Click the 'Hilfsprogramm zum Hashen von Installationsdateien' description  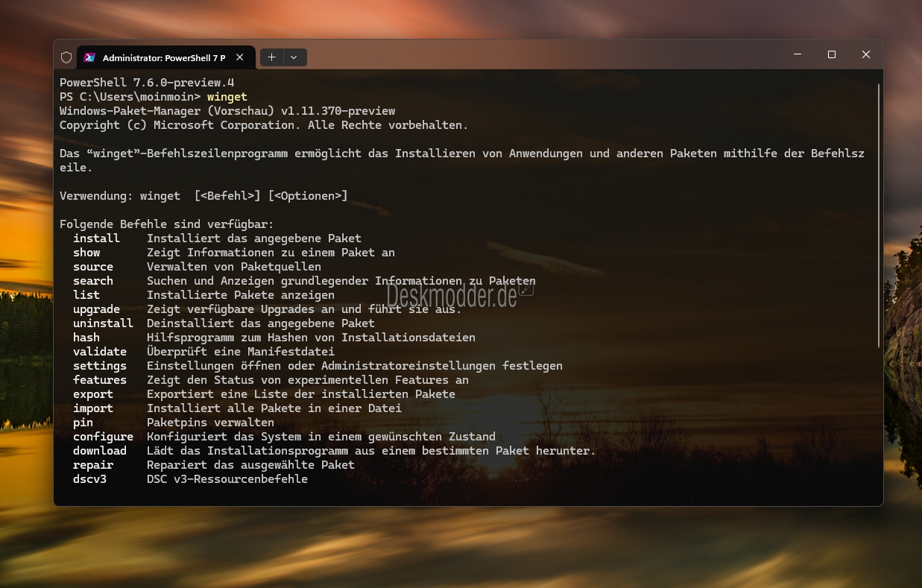coord(311,338)
